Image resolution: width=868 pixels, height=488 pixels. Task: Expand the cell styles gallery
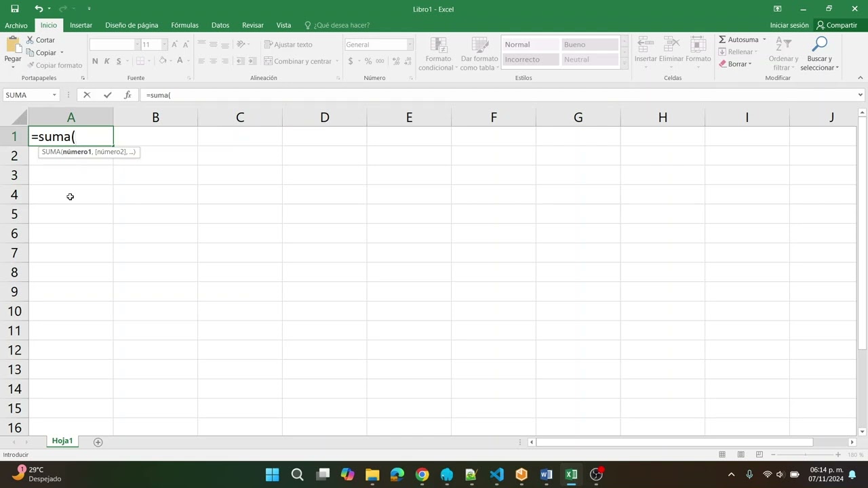(624, 63)
